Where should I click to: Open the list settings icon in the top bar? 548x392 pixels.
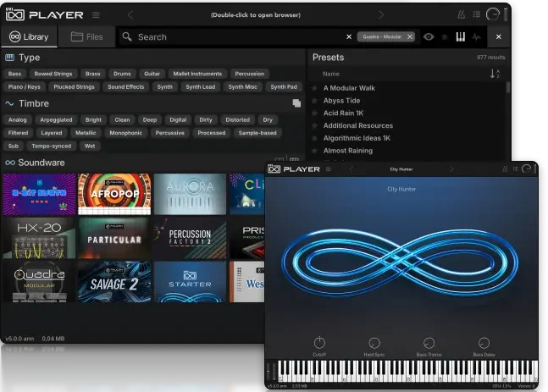click(x=476, y=14)
